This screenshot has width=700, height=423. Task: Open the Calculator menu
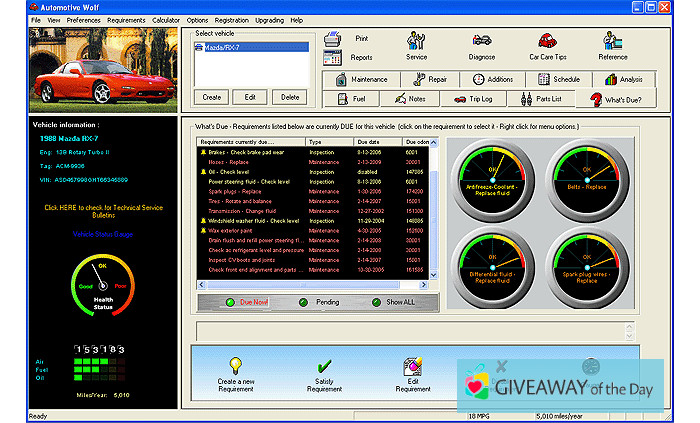pos(167,20)
